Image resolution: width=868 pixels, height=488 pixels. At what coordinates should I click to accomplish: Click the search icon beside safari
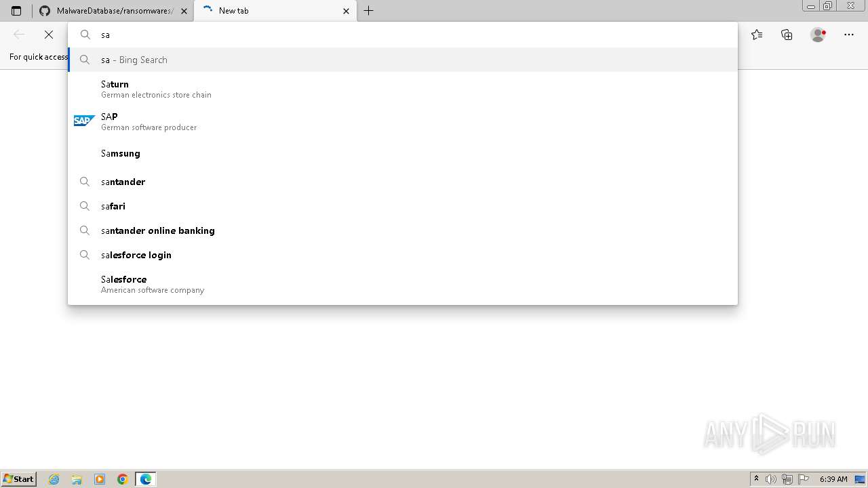[85, 206]
